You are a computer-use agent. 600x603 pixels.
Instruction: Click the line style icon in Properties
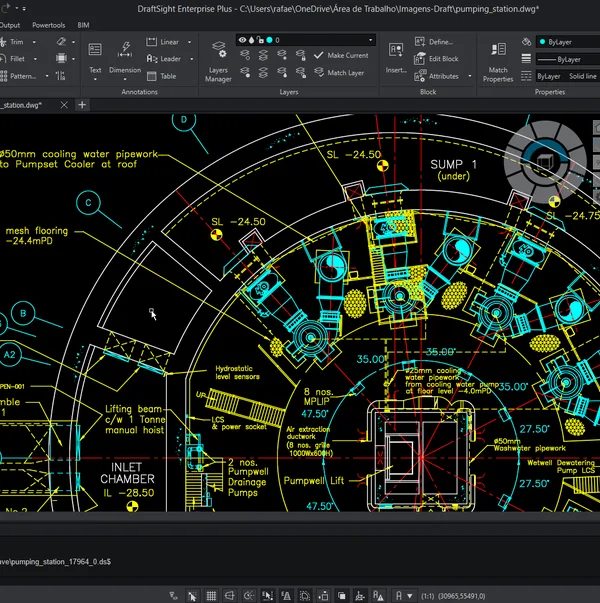pos(526,76)
